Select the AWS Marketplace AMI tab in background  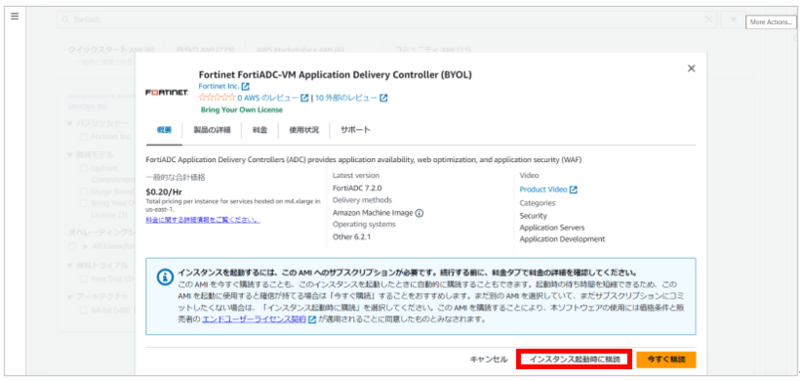tap(300, 49)
